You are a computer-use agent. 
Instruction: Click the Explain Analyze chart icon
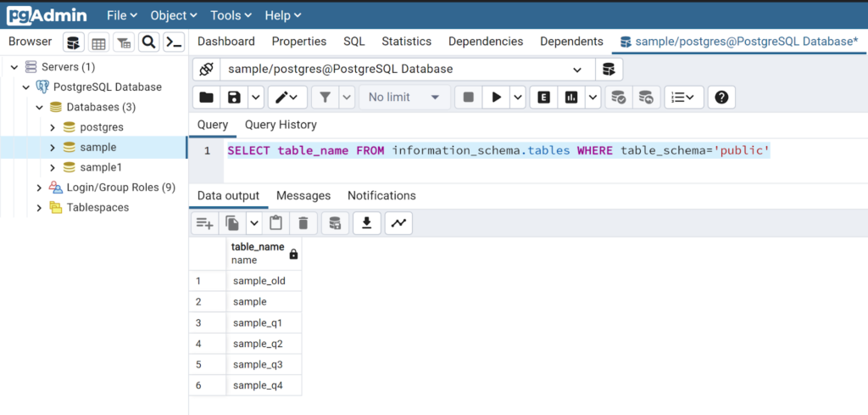pos(571,98)
